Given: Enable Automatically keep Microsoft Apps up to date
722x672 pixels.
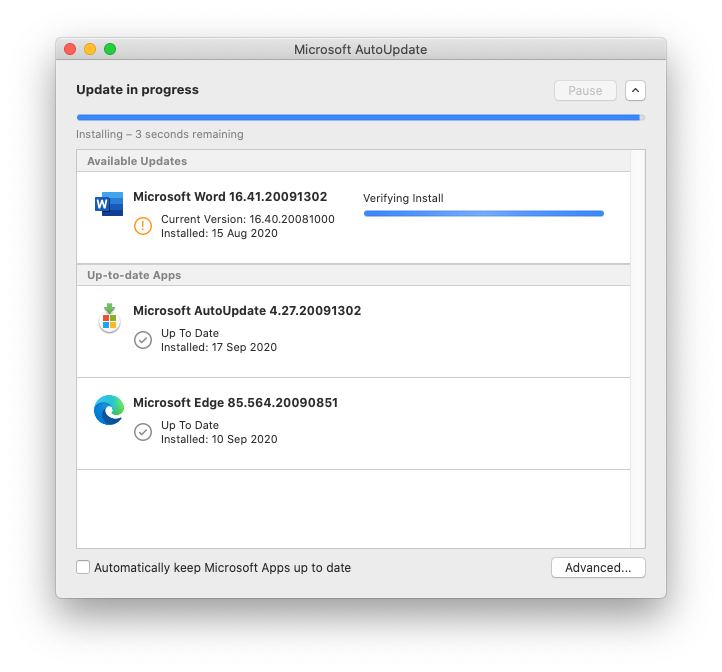Looking at the screenshot, I should pyautogui.click(x=83, y=567).
